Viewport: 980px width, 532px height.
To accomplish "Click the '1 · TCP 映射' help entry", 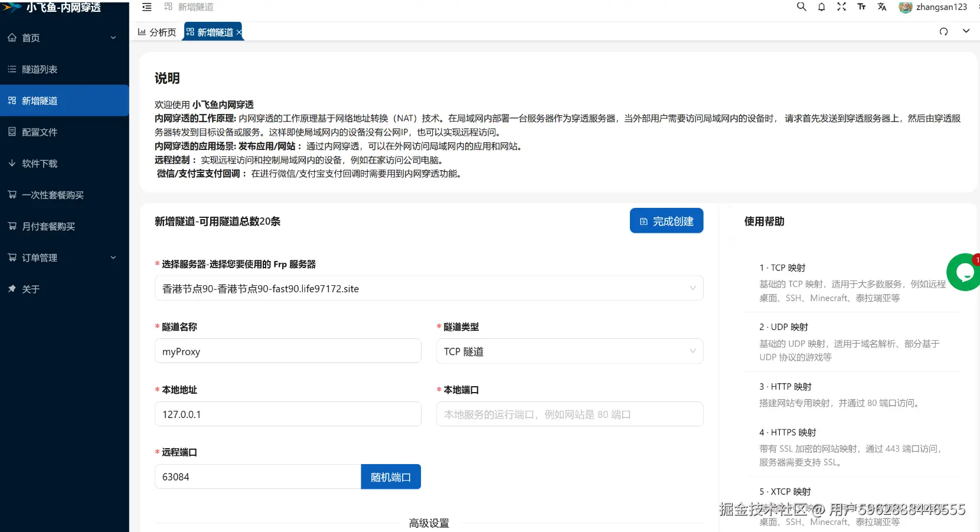I will pyautogui.click(x=782, y=268).
